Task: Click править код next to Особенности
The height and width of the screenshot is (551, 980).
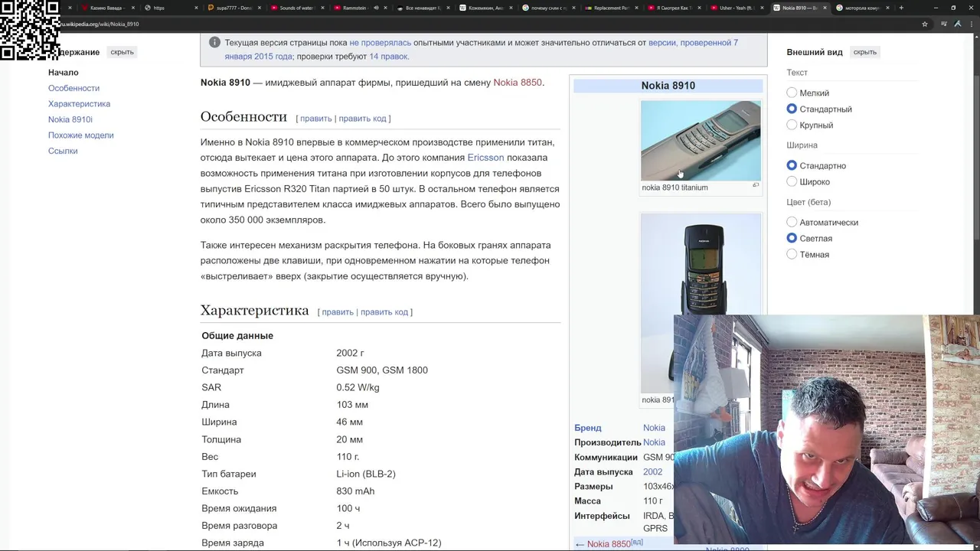Action: pos(362,119)
